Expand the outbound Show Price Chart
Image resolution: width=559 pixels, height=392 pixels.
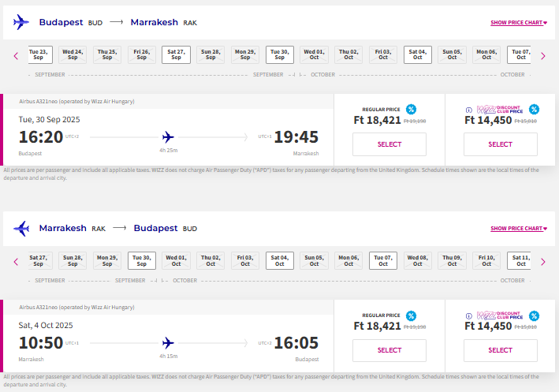pos(519,22)
